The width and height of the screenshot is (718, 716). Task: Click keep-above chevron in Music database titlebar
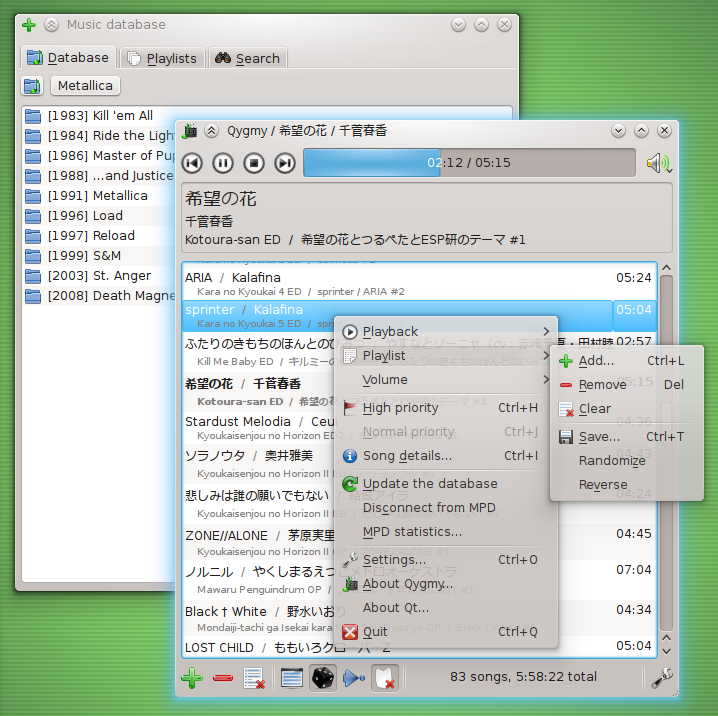[52, 25]
